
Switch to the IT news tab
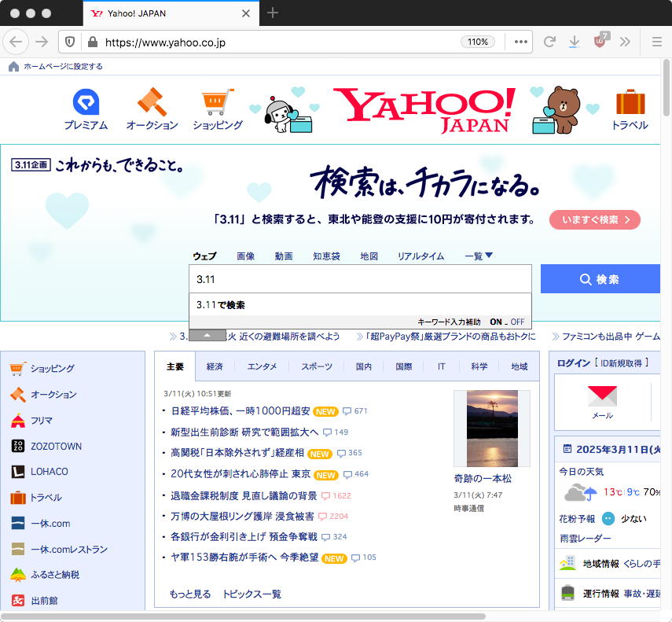442,366
